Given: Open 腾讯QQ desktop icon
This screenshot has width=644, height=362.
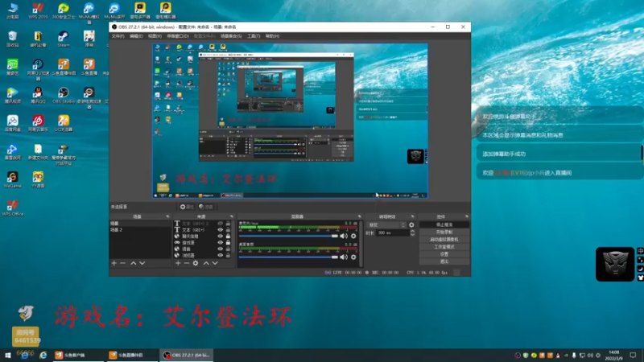Looking at the screenshot, I should coord(38,95).
